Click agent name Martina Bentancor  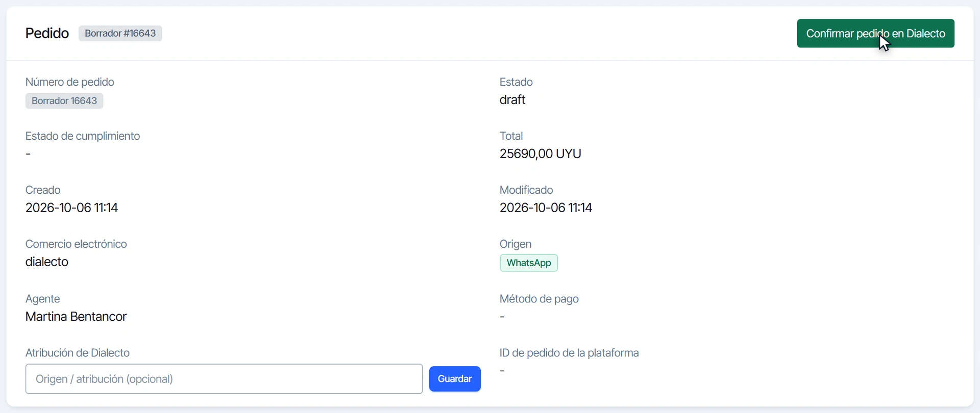coord(76,317)
